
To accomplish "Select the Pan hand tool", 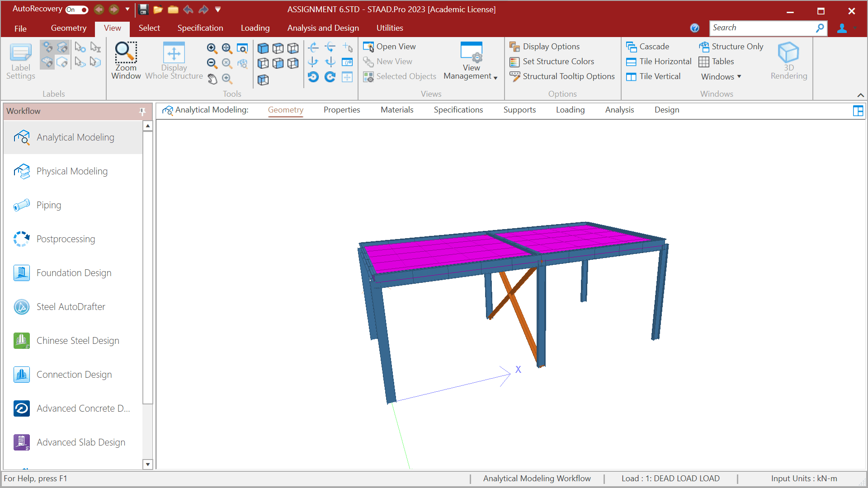I will click(212, 79).
